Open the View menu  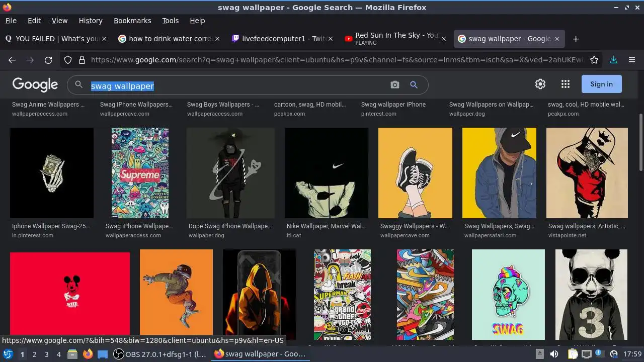pos(59,21)
